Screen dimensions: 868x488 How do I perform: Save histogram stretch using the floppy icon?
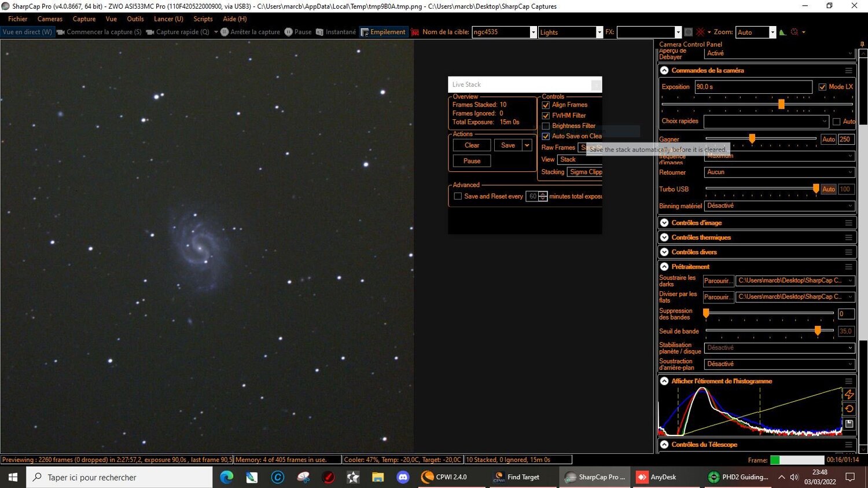click(849, 423)
